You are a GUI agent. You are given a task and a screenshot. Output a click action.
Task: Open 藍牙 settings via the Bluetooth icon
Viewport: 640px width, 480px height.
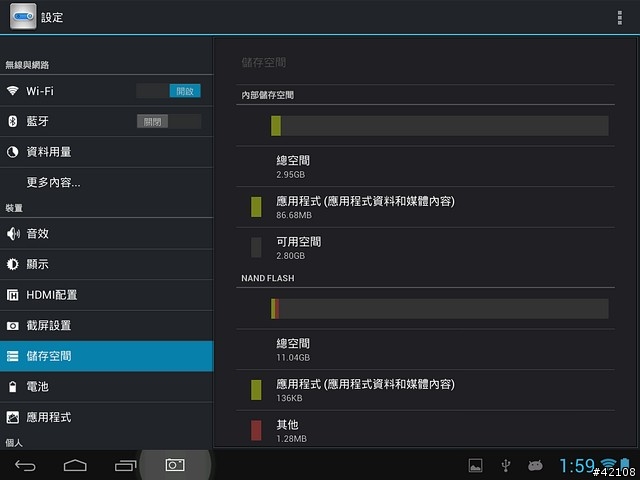13,121
